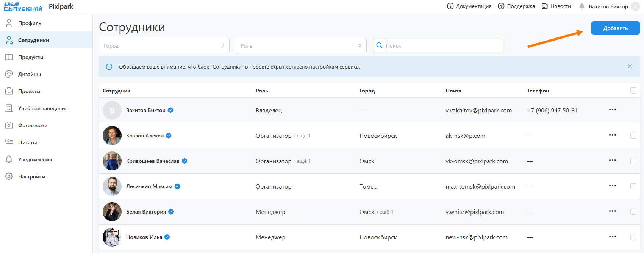Go to Продукты in the sidebar
Image resolution: width=644 pixels, height=253 pixels.
pos(31,57)
